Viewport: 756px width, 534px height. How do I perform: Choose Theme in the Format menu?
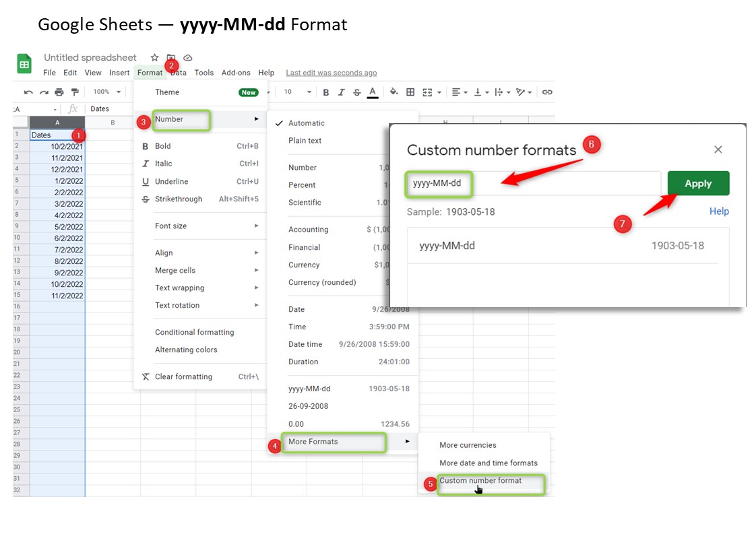pos(200,92)
